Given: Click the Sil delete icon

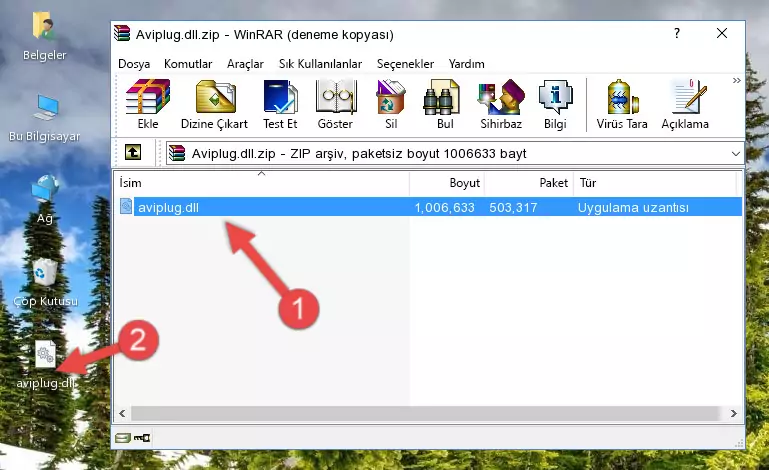Looking at the screenshot, I should 391,104.
